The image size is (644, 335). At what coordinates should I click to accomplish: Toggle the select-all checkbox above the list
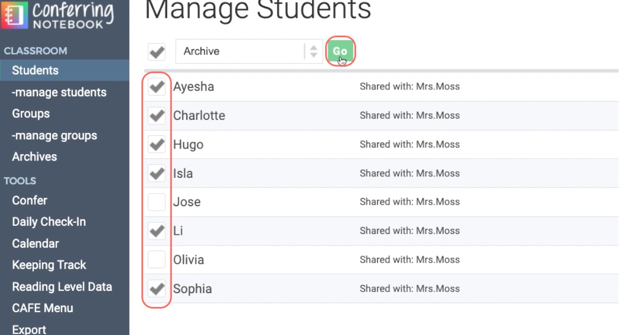(x=156, y=51)
